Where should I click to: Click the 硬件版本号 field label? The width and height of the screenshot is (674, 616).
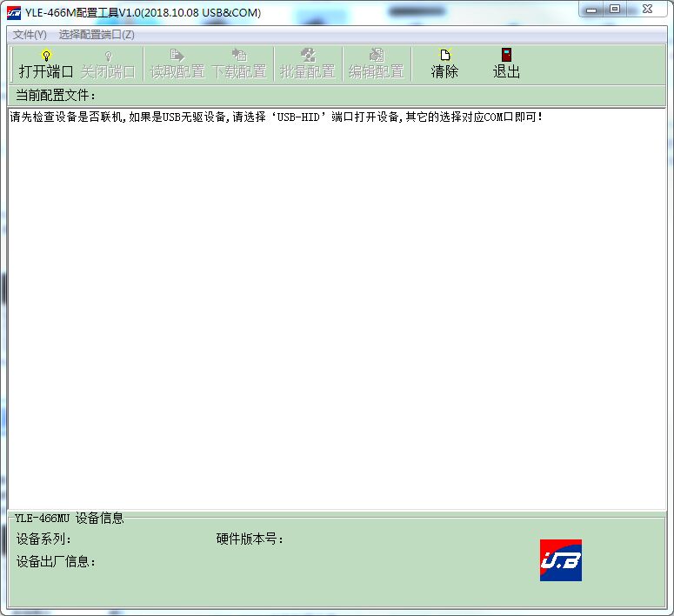coord(250,539)
